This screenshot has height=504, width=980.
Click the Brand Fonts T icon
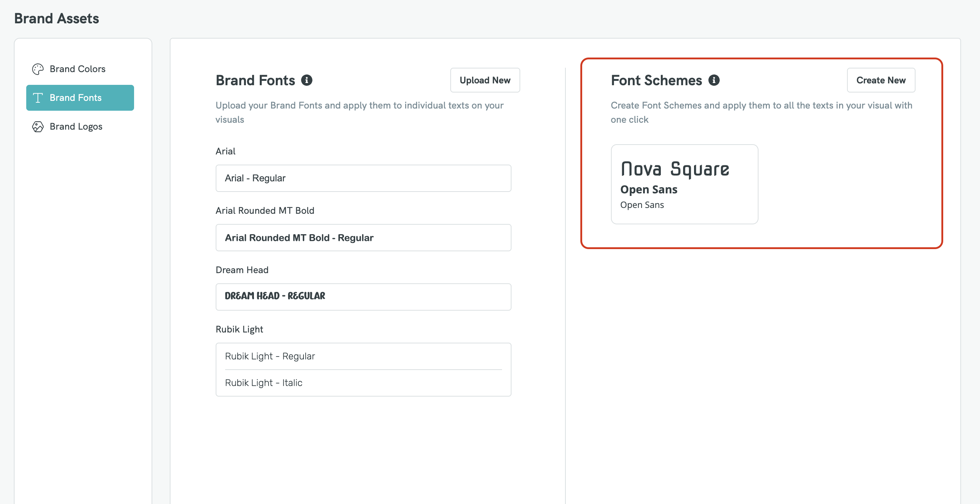point(38,98)
